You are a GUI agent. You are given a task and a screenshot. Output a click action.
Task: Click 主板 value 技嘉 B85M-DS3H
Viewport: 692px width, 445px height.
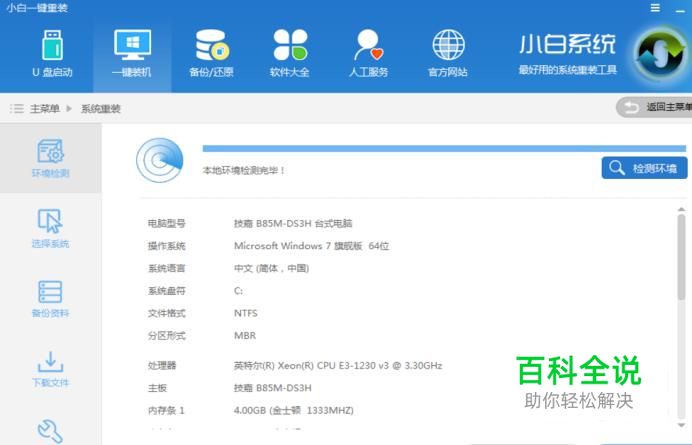[273, 388]
